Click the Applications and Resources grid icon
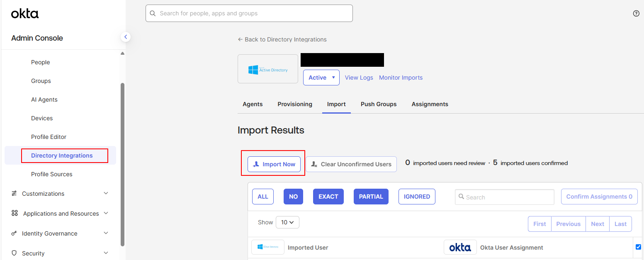The height and width of the screenshot is (260, 644). click(x=15, y=213)
